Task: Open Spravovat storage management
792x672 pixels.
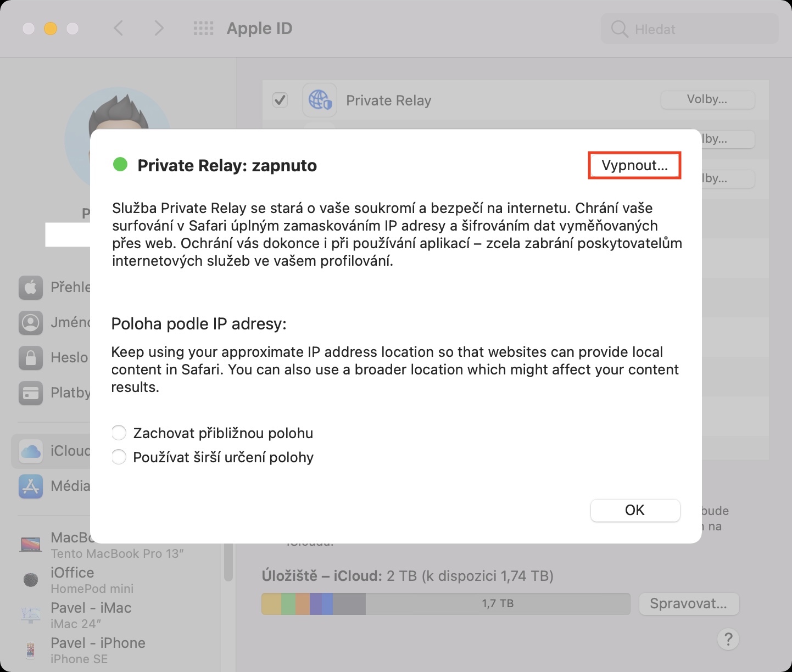Action: (689, 604)
